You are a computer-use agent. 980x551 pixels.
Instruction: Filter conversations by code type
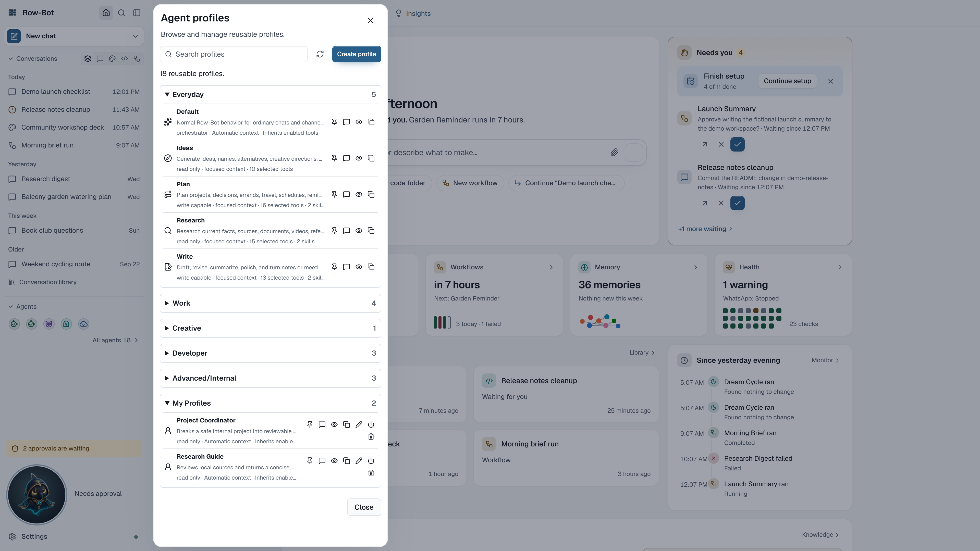[124, 59]
